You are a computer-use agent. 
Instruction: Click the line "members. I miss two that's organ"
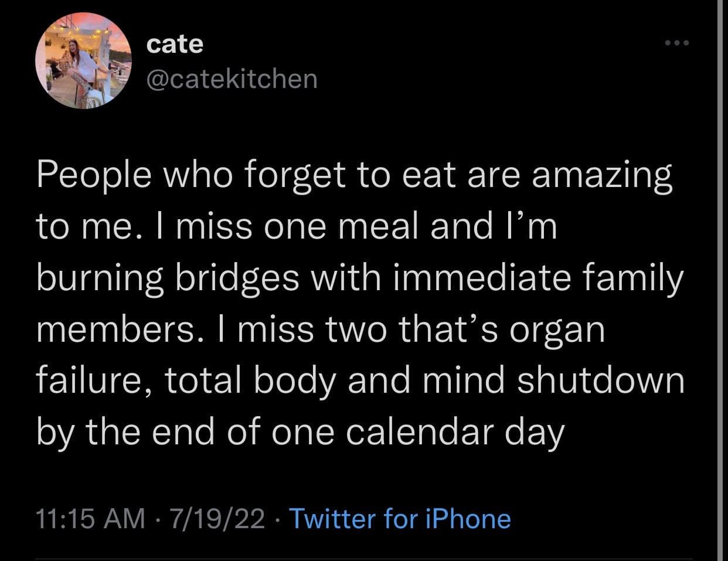[x=320, y=329]
